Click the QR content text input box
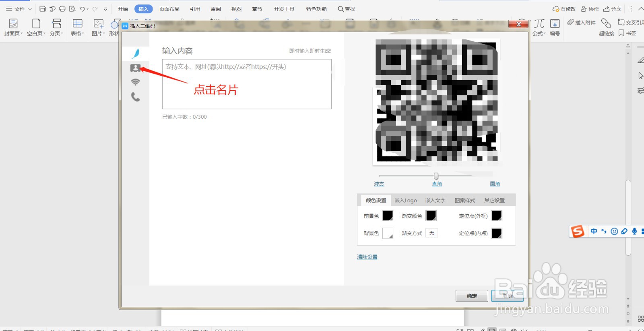 point(247,84)
